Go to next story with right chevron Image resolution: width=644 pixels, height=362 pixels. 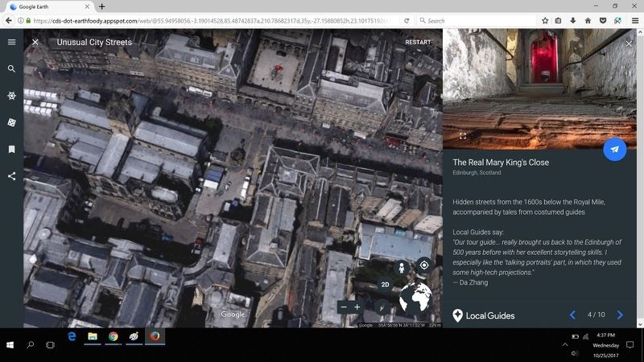coord(620,315)
